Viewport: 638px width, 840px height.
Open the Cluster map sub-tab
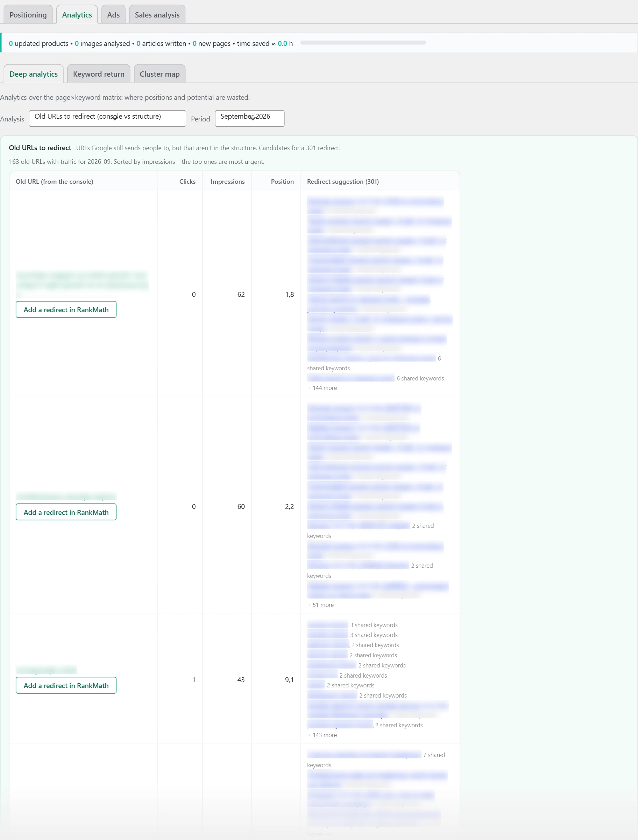(x=159, y=74)
